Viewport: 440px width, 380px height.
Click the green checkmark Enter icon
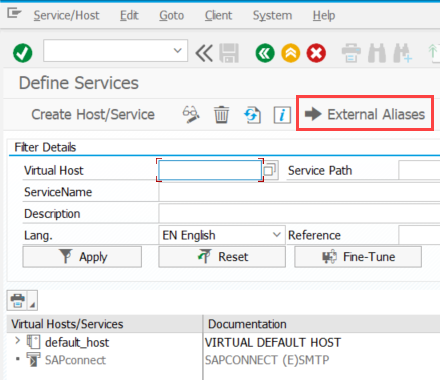(x=23, y=53)
